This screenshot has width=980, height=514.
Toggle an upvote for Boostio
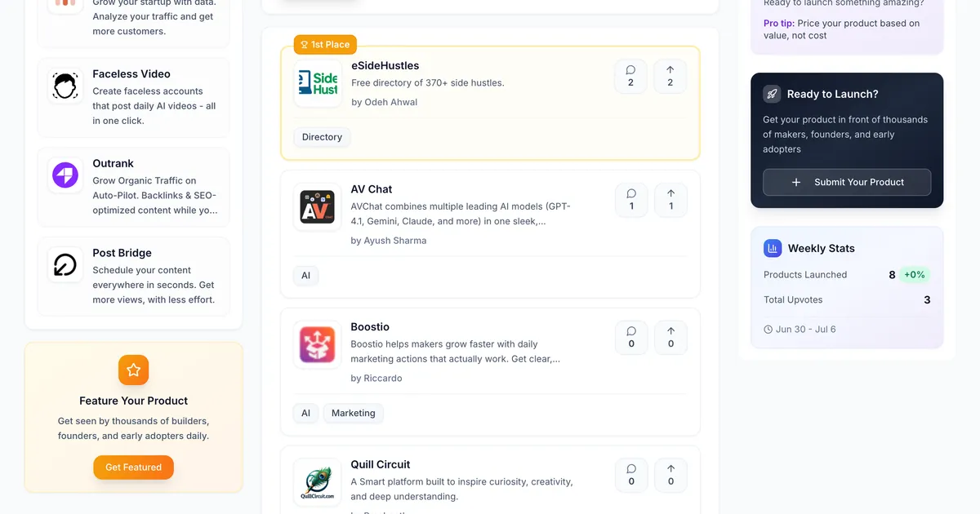(x=670, y=337)
